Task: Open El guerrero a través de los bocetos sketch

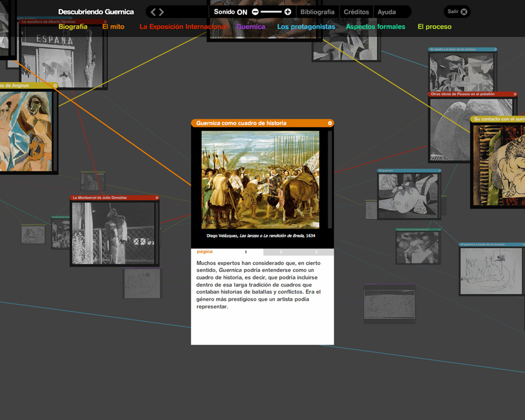Action: tap(491, 271)
